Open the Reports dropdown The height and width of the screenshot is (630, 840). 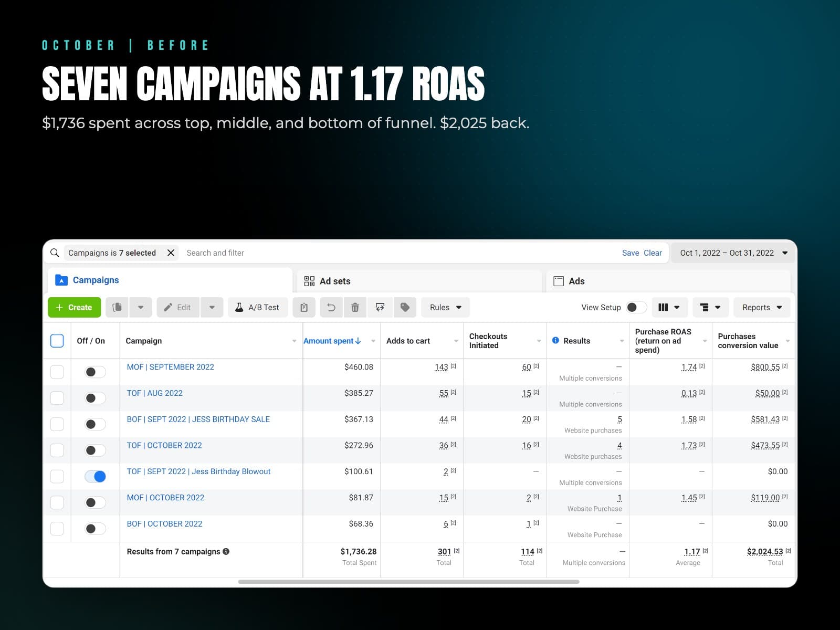coord(762,308)
